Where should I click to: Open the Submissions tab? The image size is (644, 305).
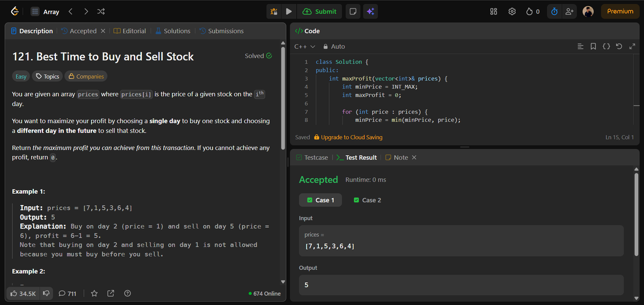221,31
